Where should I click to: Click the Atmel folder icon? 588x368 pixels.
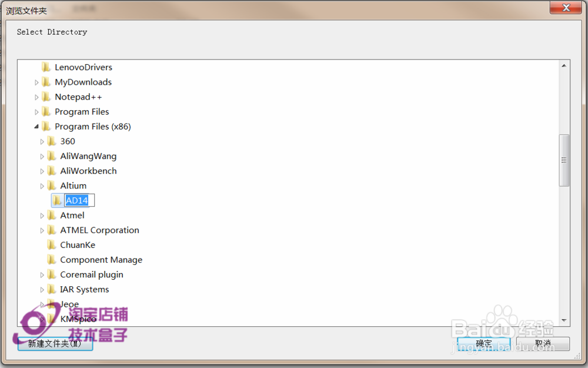(x=52, y=216)
